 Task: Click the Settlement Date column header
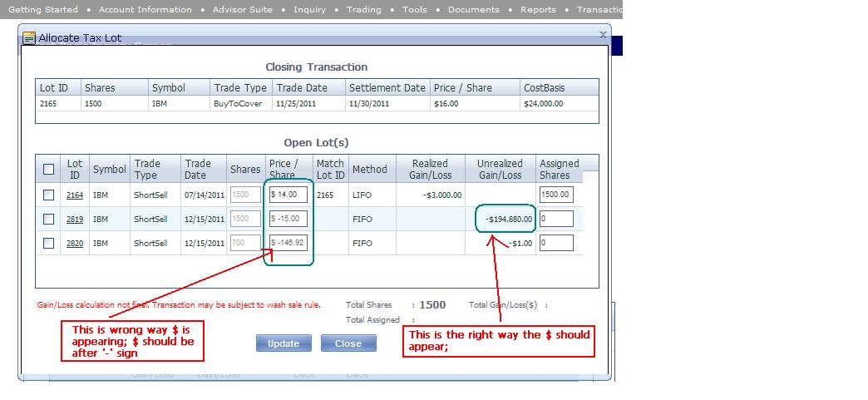pos(387,87)
